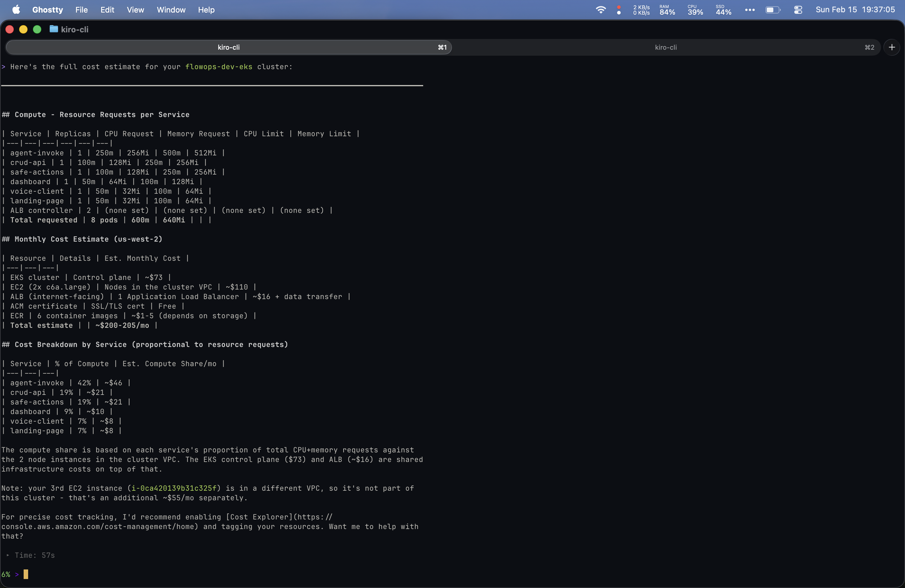Click the three-dots overflow menu bar icon

pyautogui.click(x=749, y=10)
